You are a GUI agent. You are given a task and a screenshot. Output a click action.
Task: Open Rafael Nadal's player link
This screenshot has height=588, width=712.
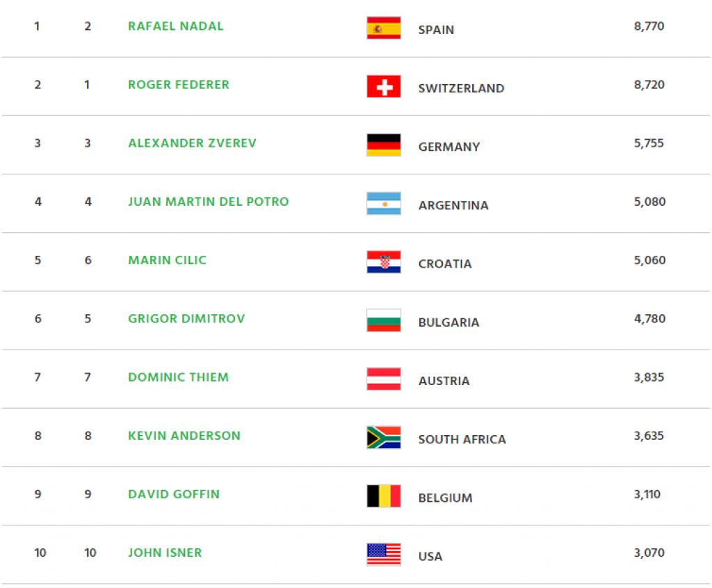176,26
